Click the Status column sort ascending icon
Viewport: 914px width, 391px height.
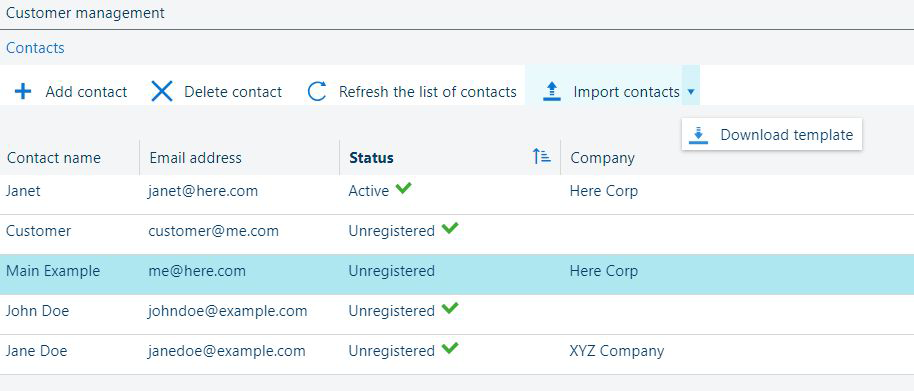pyautogui.click(x=542, y=156)
